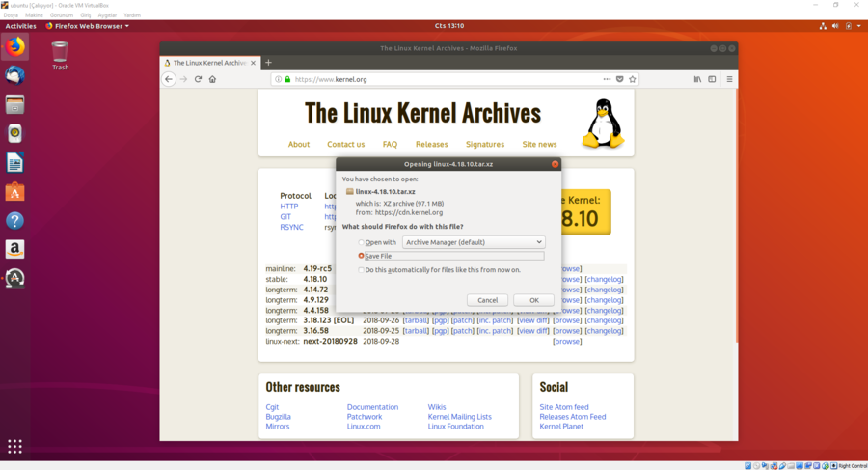Screen dimensions: 868x470
Task: Check "Do this automatically for files like this"
Action: coord(362,270)
